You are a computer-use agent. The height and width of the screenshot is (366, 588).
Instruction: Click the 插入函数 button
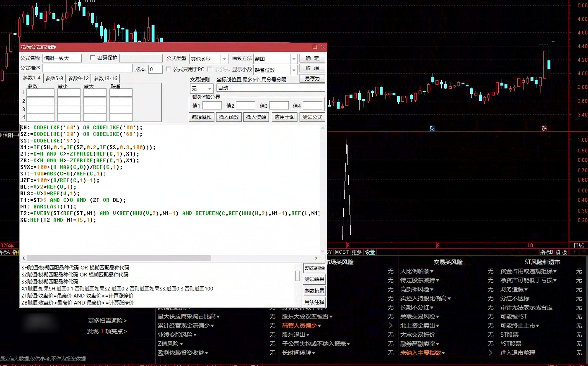point(229,117)
